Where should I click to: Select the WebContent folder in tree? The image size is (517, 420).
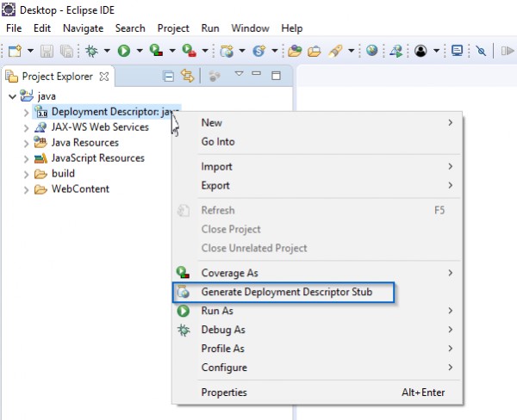click(x=79, y=189)
